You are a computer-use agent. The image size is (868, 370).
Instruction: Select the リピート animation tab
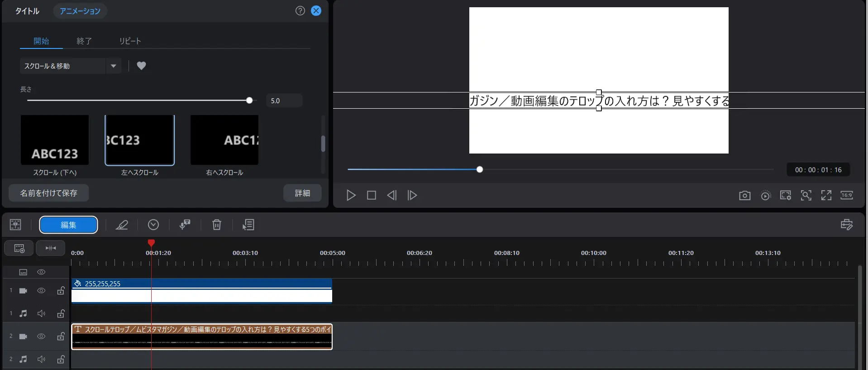[130, 41]
